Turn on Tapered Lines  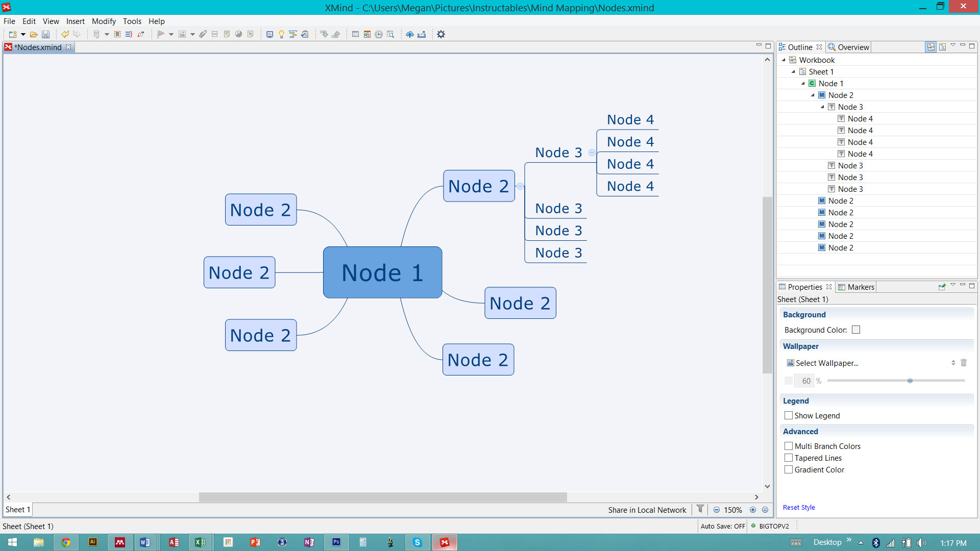789,458
